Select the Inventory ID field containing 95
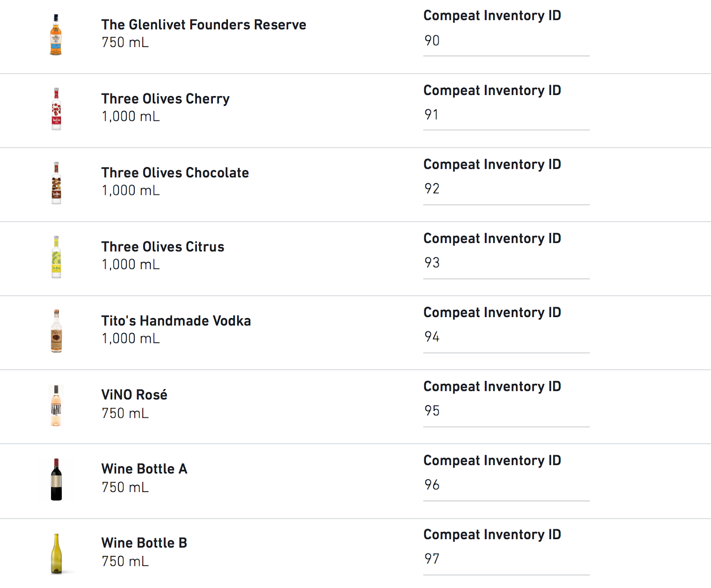This screenshot has width=711, height=588. tap(506, 411)
